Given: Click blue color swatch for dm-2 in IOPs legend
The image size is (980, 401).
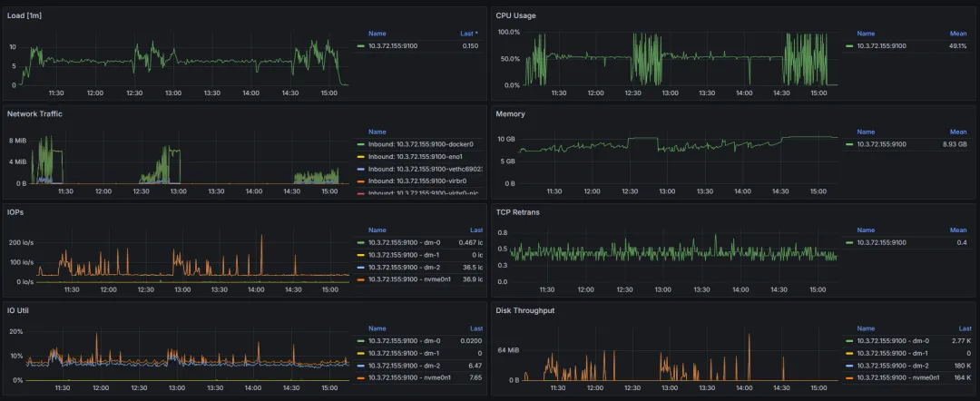Looking at the screenshot, I should (360, 267).
